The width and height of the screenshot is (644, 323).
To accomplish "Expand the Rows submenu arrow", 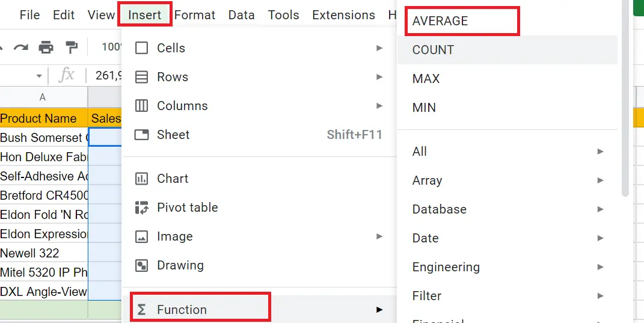I will tap(379, 77).
